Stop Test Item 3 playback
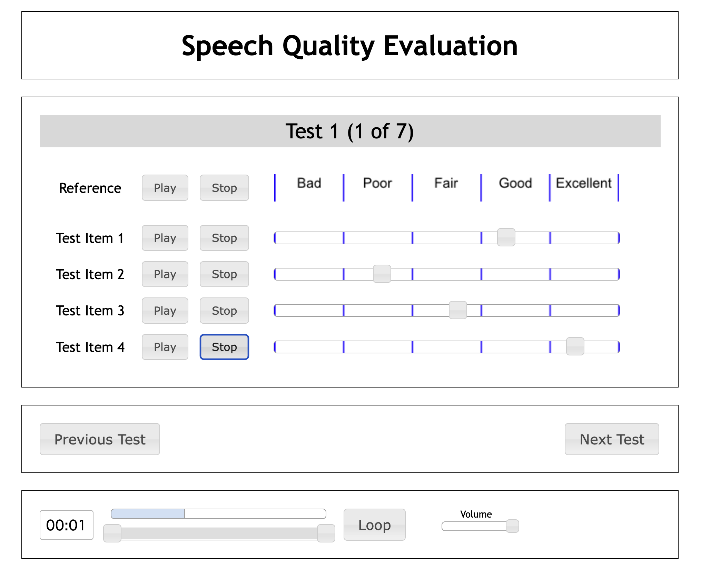 pos(224,311)
